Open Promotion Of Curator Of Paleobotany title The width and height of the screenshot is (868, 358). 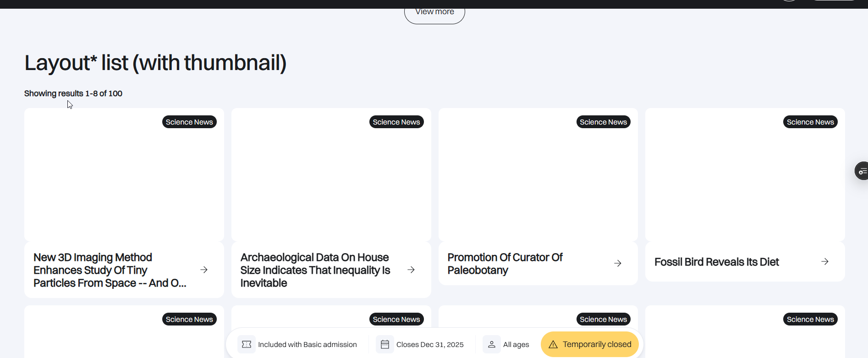pos(505,264)
